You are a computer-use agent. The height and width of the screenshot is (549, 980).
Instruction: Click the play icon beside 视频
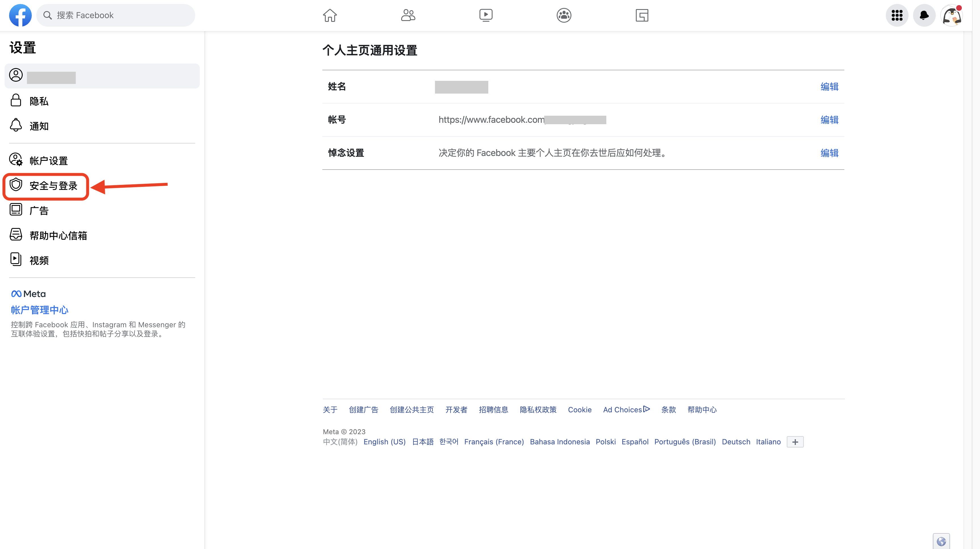[16, 259]
